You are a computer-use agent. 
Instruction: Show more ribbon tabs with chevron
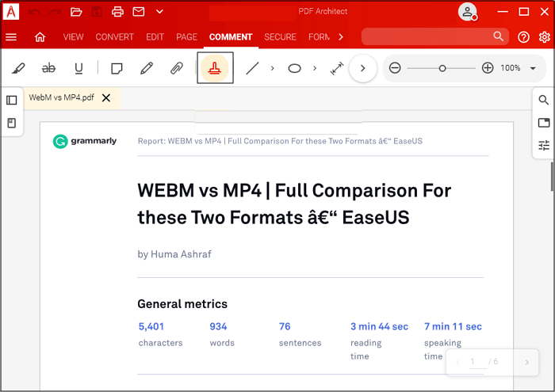coord(340,37)
